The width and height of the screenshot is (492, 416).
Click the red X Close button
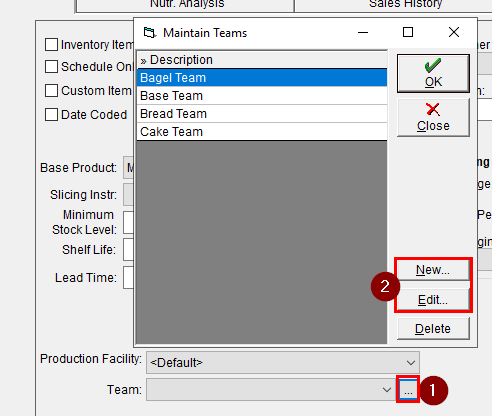click(433, 118)
